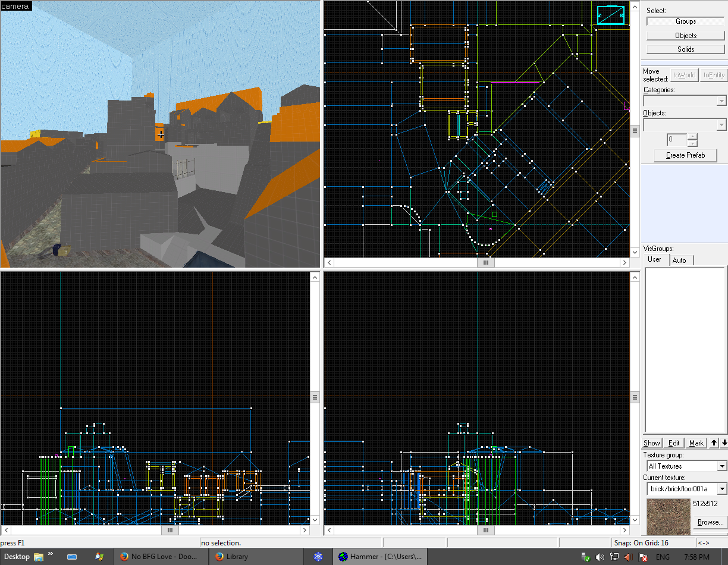Click the blue snowflake taskbar icon
728x565 pixels.
point(318,557)
